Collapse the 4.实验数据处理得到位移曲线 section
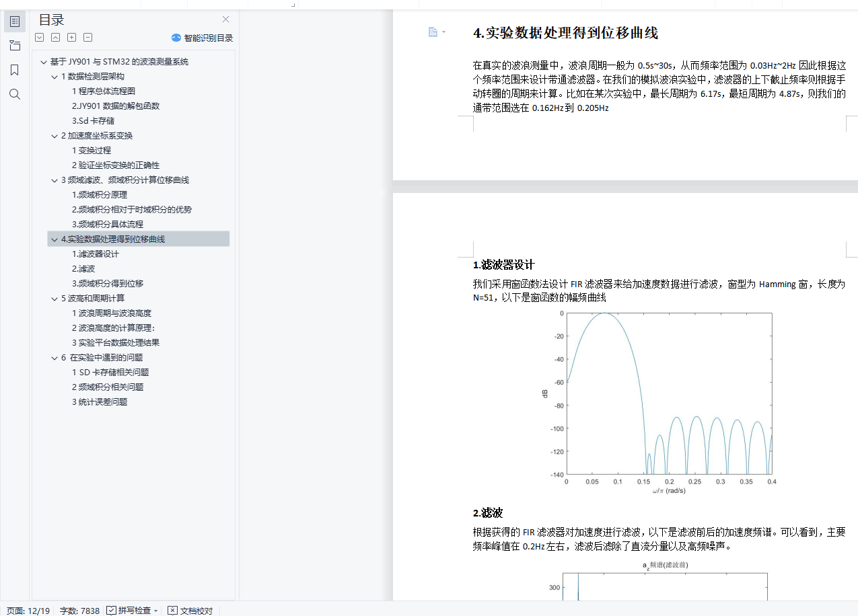 (55, 239)
